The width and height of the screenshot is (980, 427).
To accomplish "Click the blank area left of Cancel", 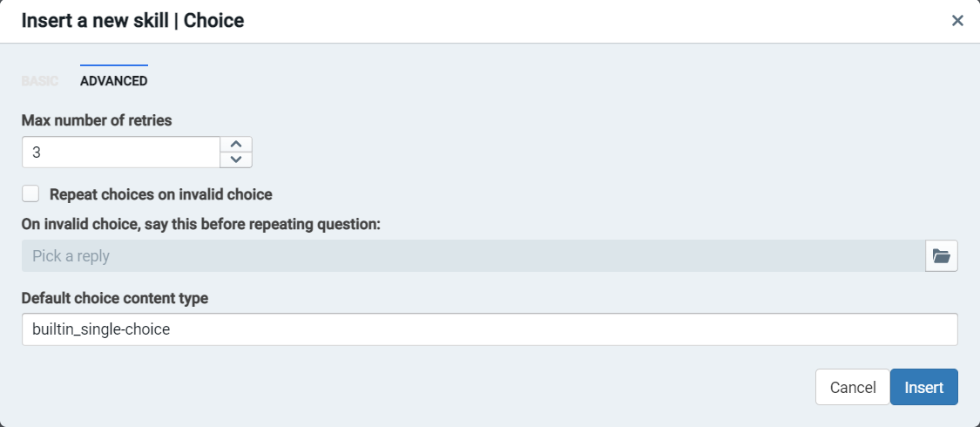I will 436,388.
